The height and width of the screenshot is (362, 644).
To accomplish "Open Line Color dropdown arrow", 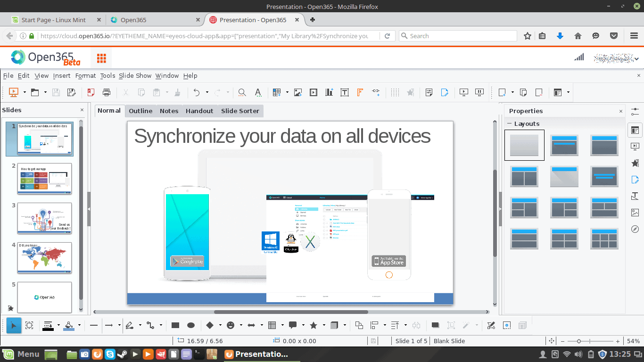I will [x=58, y=325].
